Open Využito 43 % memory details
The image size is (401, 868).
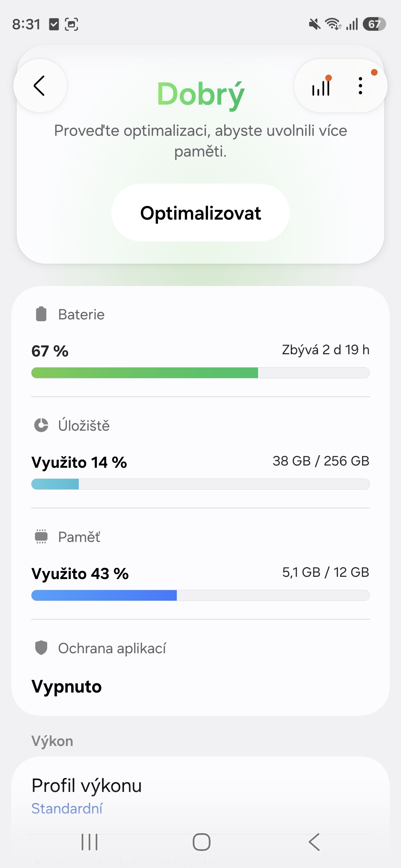(80, 574)
